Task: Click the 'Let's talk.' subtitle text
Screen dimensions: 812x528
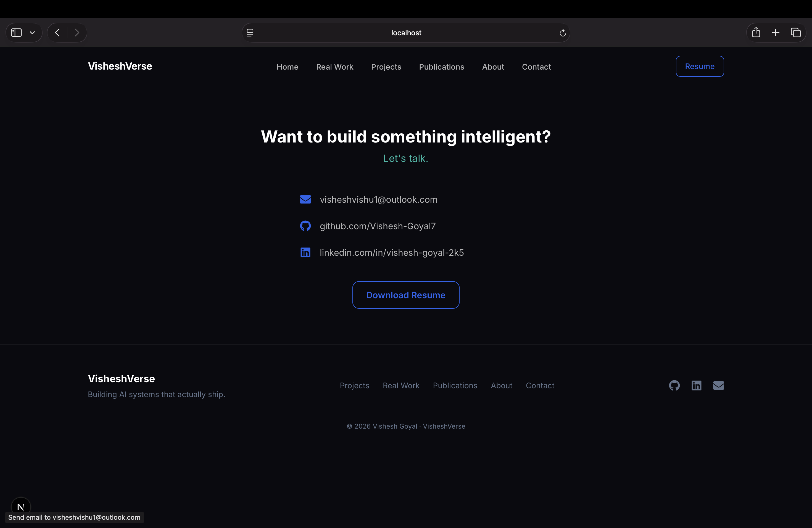Action: point(406,158)
